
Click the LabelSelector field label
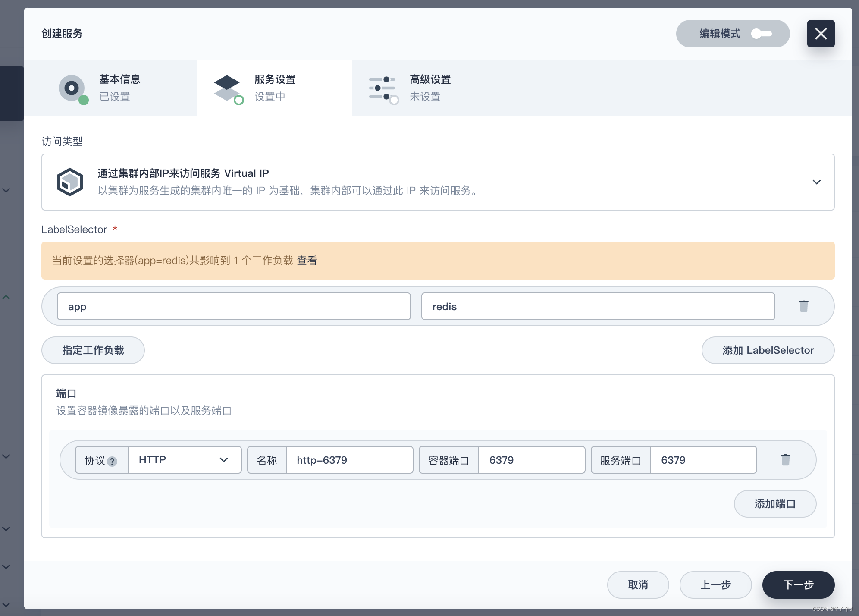[74, 229]
